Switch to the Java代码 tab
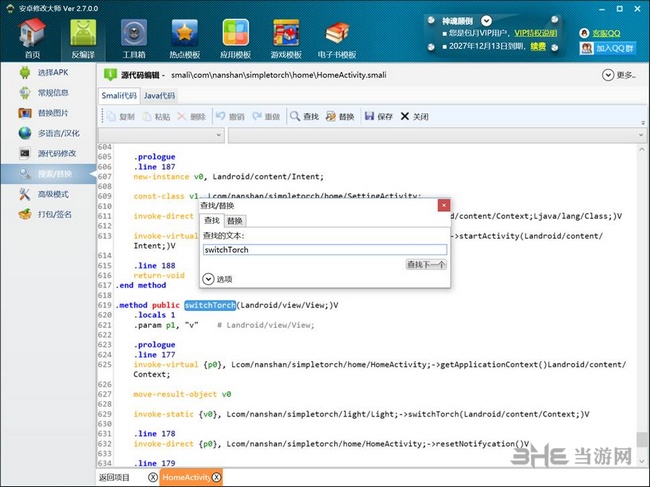This screenshot has width=650, height=487. (159, 96)
